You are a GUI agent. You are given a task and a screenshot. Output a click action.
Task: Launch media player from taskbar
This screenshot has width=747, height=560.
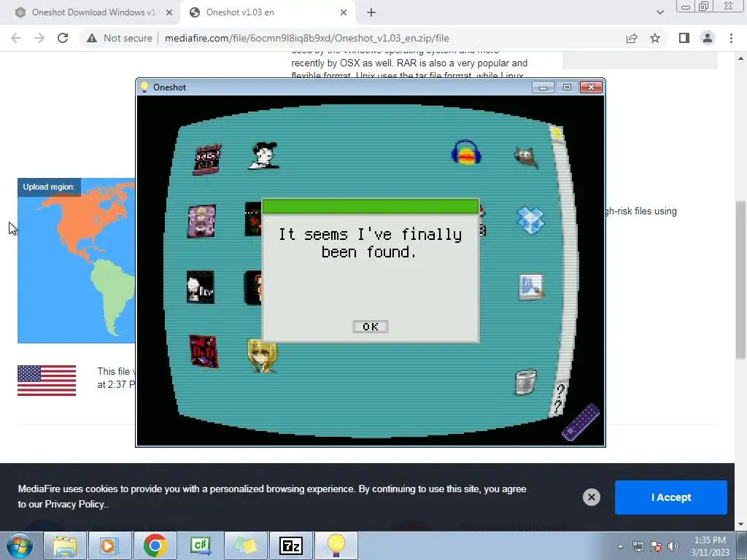click(109, 545)
